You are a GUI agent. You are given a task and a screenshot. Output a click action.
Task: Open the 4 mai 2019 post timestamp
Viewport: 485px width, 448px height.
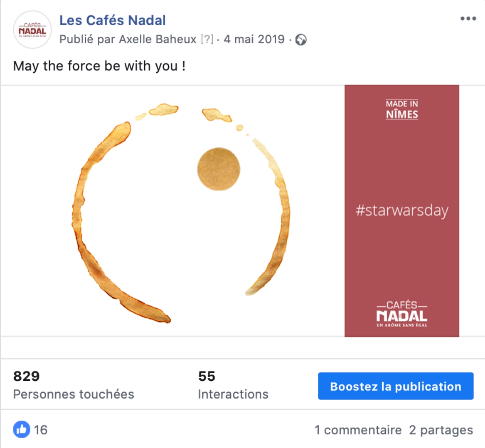[254, 40]
